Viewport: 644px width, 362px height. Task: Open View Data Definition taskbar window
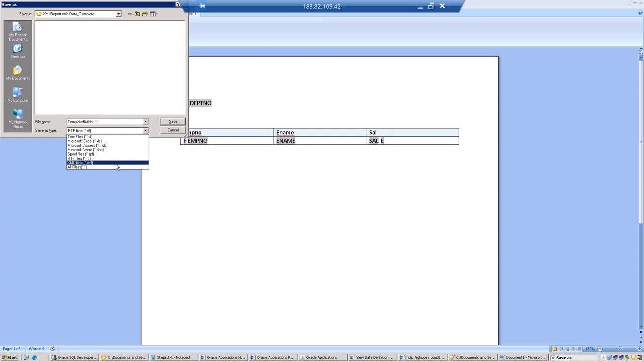tap(373, 358)
